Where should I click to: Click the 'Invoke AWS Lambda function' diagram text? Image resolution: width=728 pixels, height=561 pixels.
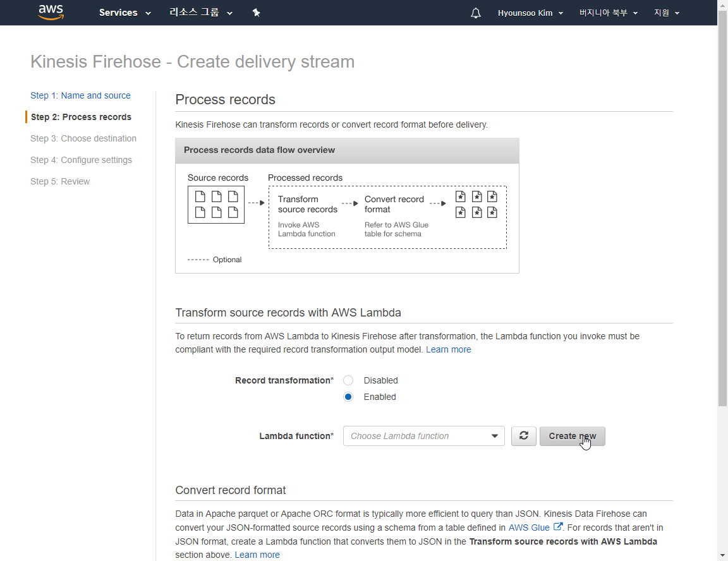click(306, 229)
